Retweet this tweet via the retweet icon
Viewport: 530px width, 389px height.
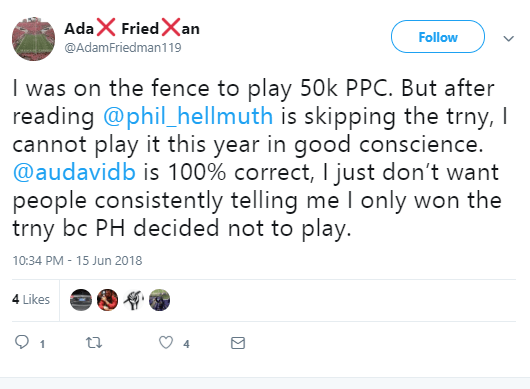94,343
